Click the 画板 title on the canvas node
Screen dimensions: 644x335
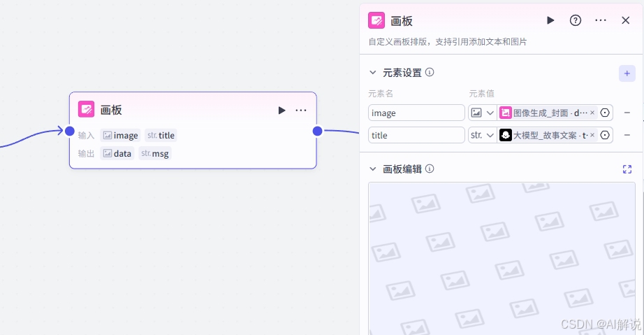(x=111, y=110)
